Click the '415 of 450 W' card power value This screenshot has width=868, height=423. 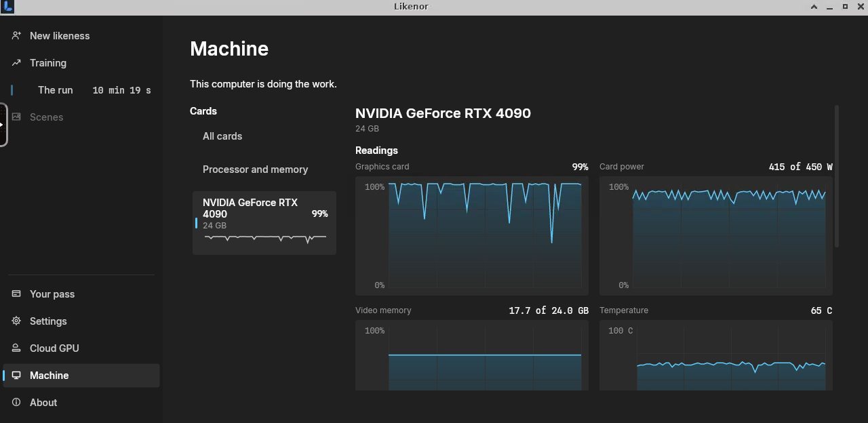coord(800,167)
